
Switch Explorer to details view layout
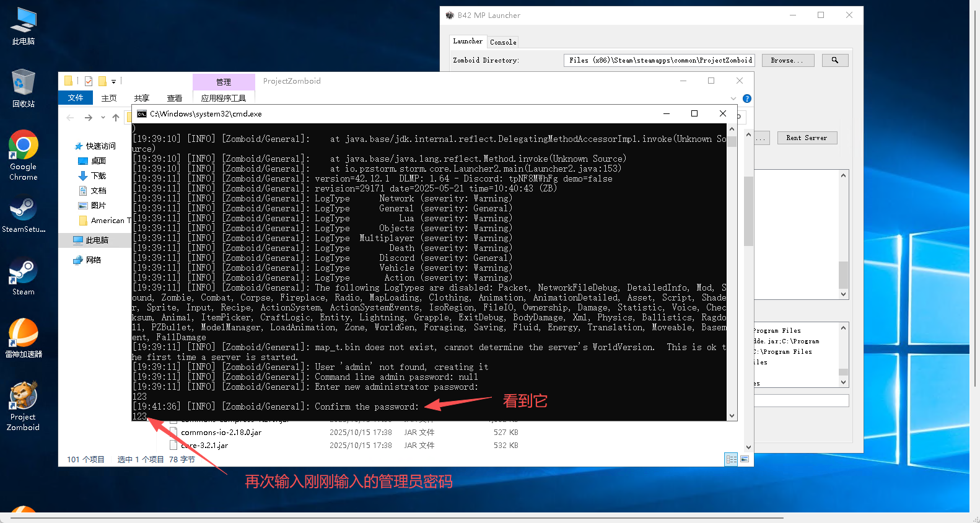point(731,459)
